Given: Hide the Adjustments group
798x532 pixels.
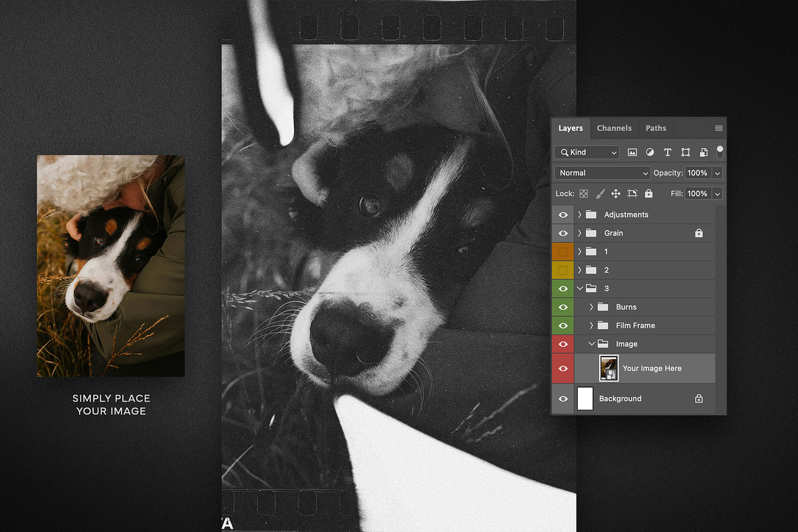Looking at the screenshot, I should (563, 215).
